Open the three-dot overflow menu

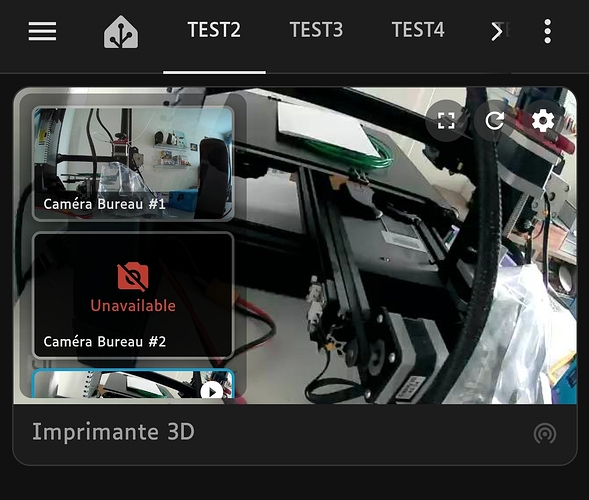(x=547, y=31)
